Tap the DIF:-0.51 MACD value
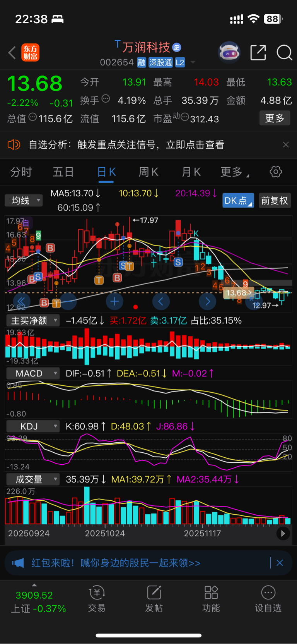 [89, 373]
